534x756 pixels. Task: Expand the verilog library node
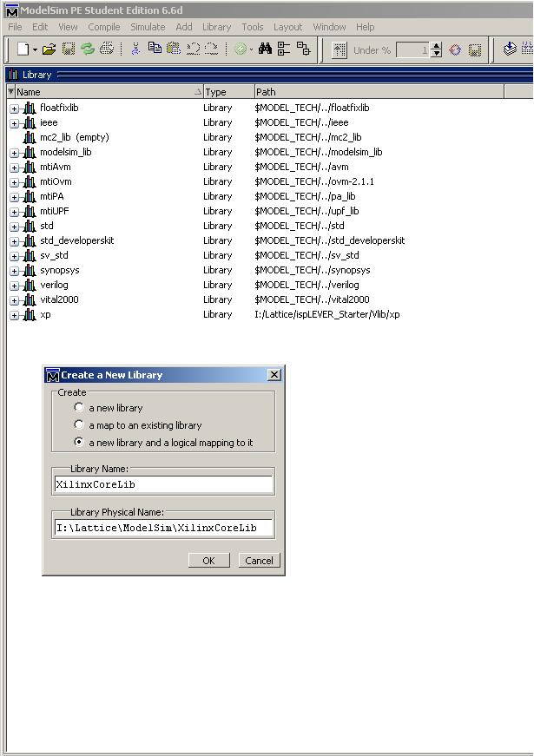(15, 286)
